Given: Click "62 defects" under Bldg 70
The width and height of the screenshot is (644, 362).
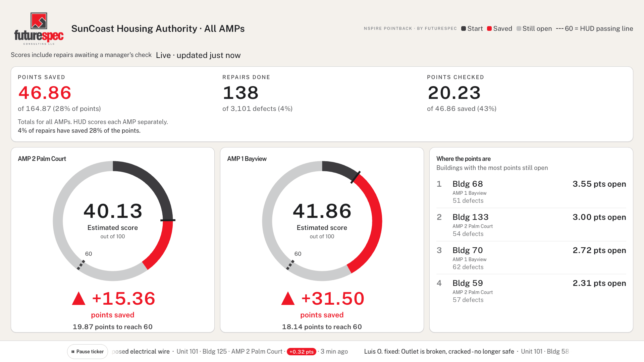Looking at the screenshot, I should pyautogui.click(x=468, y=267).
